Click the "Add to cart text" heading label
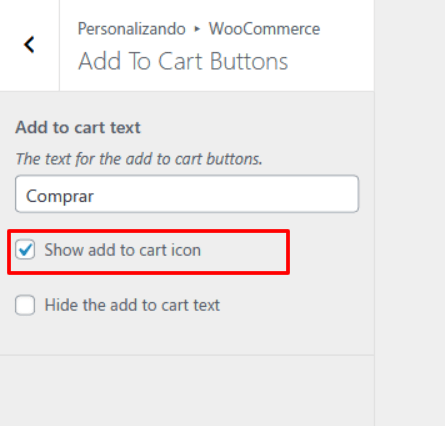The width and height of the screenshot is (445, 426). pos(78,128)
